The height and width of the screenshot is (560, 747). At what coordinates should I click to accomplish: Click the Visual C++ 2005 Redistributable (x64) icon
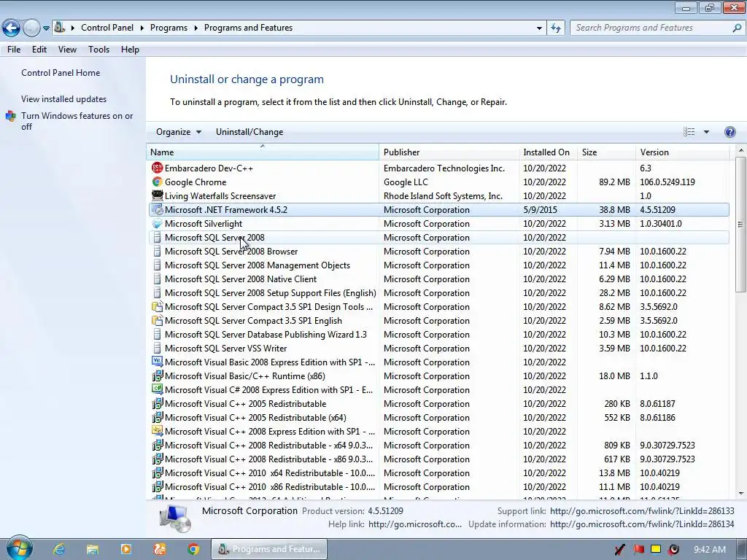point(157,417)
